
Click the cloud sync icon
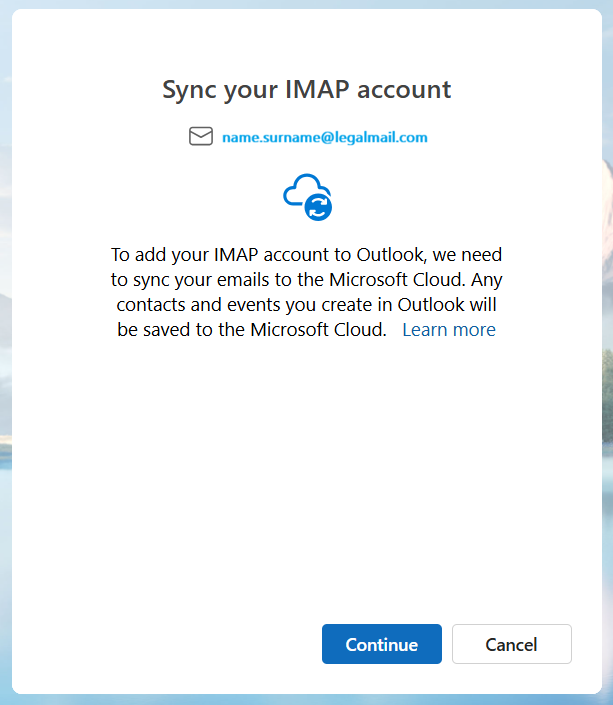pyautogui.click(x=305, y=193)
